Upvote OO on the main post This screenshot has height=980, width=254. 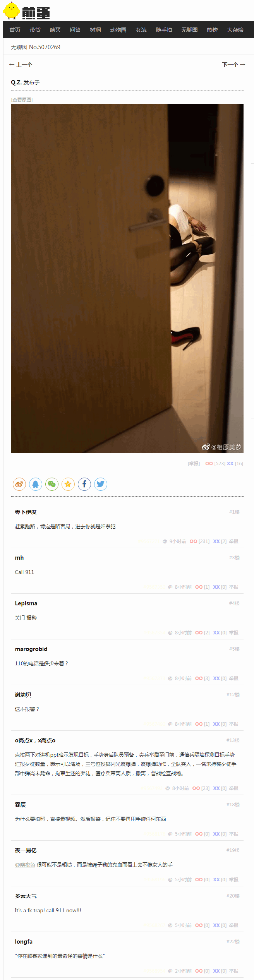pos(209,463)
